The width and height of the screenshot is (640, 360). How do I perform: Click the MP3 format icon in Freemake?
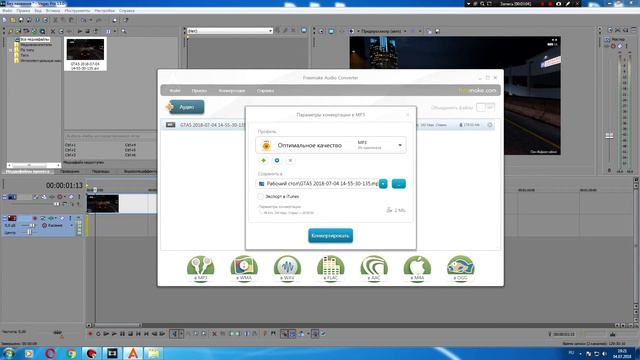pyautogui.click(x=200, y=268)
